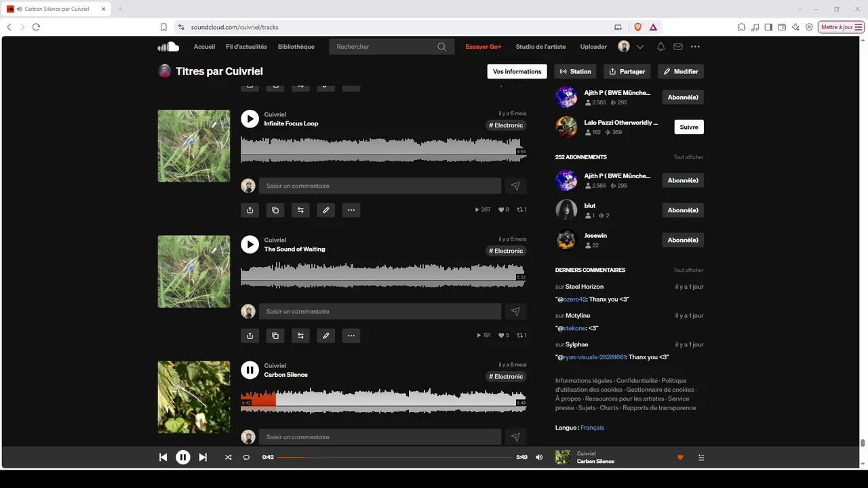Open Studio de l'artiste

click(540, 47)
